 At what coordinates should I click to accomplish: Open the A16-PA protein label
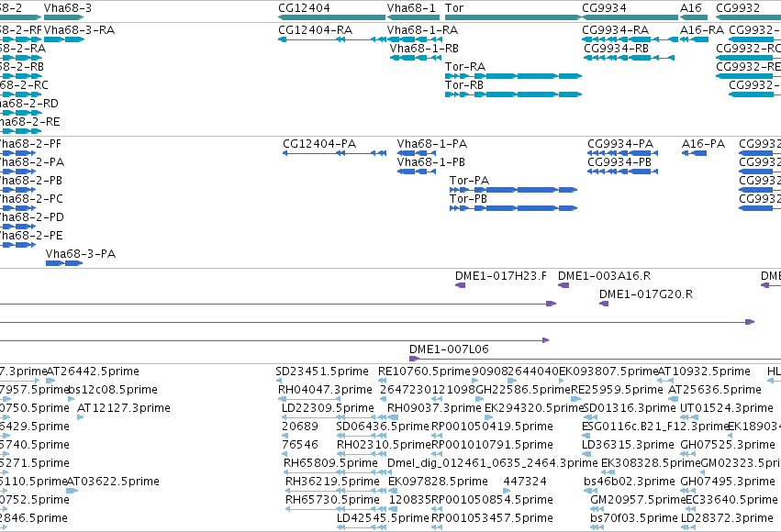[703, 144]
